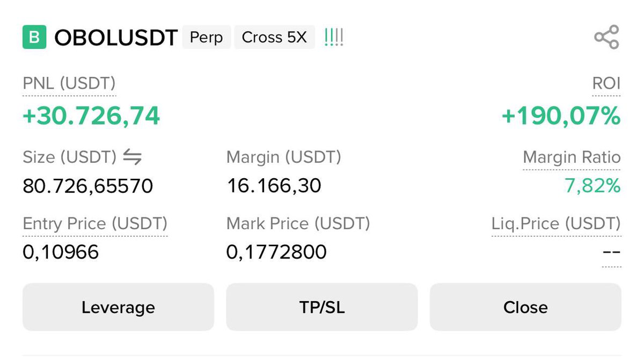Screen dimensions: 644x357
Task: Close the OBOLUSDT position
Action: 525,307
